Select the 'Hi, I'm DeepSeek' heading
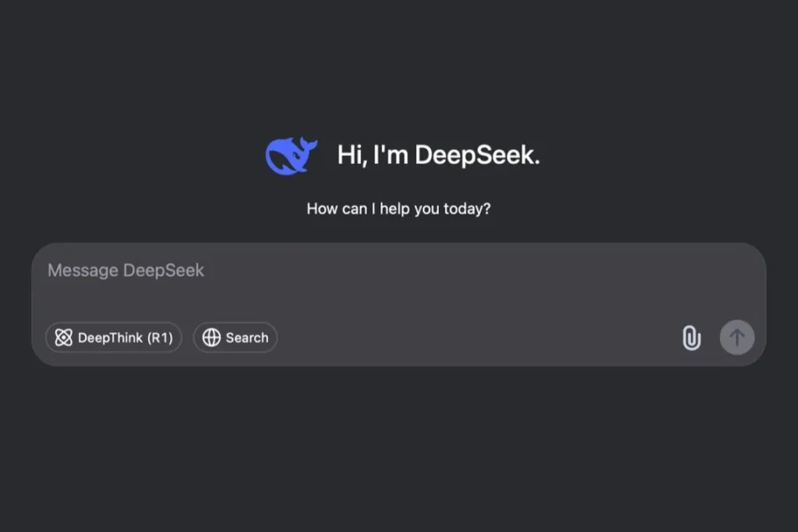 (x=438, y=153)
